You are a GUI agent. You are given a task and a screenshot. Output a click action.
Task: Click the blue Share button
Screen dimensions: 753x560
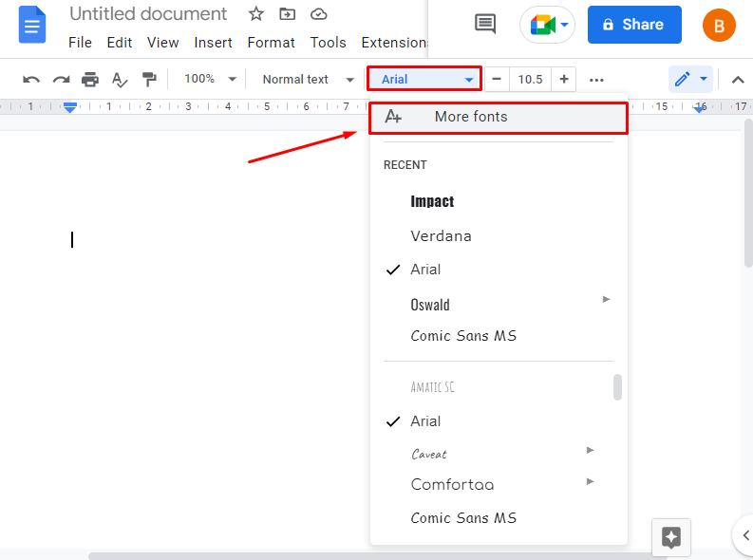pos(634,25)
